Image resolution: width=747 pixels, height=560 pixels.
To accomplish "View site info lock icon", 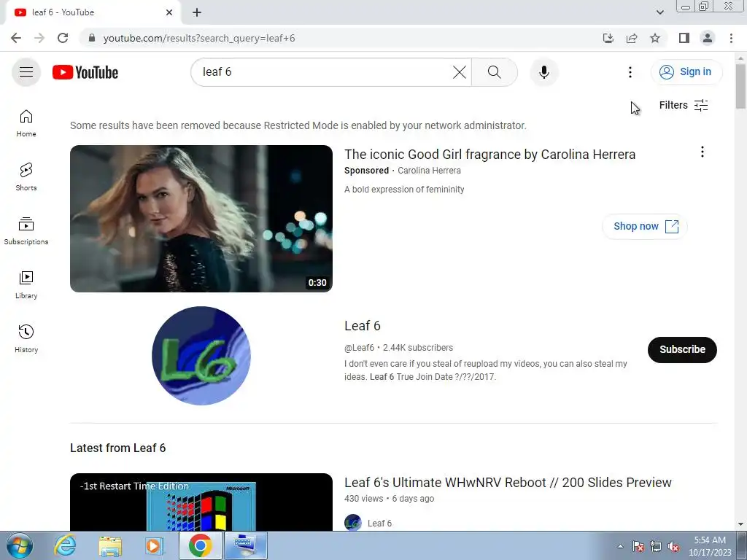I will [x=92, y=38].
